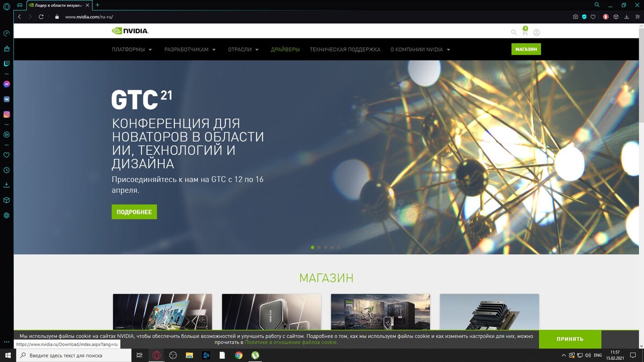The height and width of the screenshot is (362, 644).
Task: Open the cookie policy link
Action: (x=291, y=342)
